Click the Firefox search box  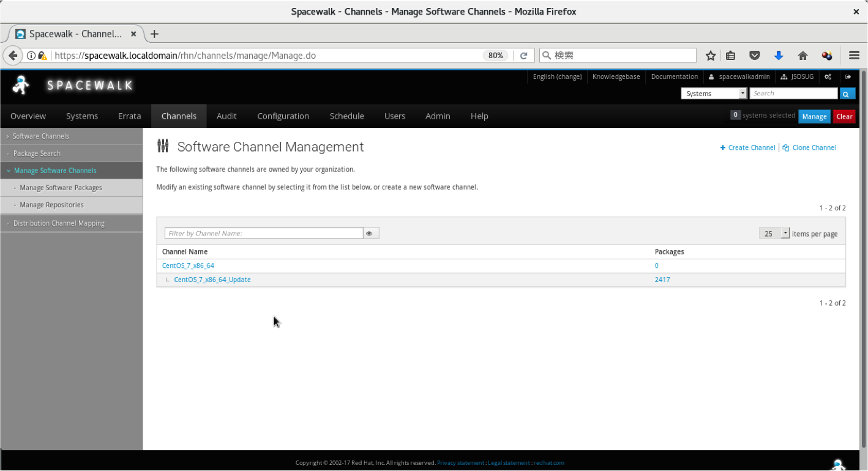coord(618,56)
